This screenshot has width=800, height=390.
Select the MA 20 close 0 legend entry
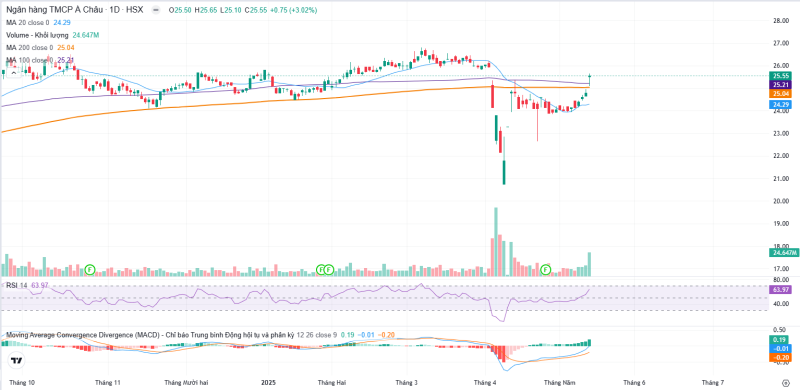click(28, 22)
